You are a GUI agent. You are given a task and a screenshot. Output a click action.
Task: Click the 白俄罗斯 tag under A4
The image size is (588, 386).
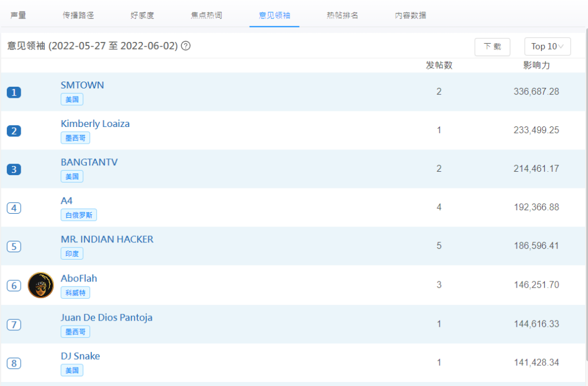point(79,215)
